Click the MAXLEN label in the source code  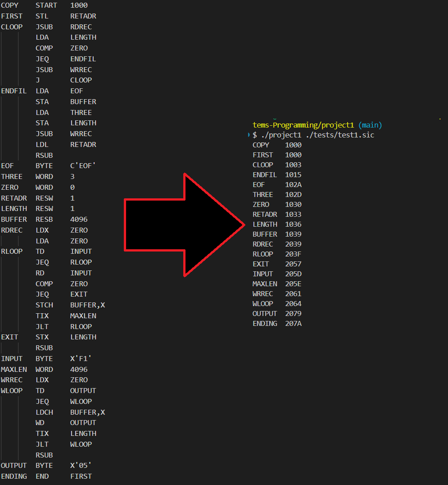coord(14,369)
